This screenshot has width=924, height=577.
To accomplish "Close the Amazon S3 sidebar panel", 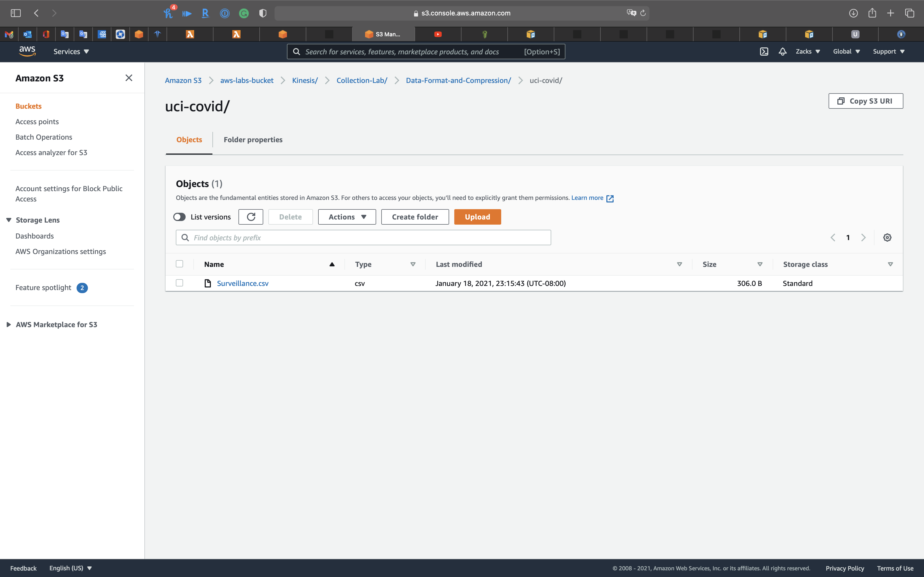I will (129, 78).
